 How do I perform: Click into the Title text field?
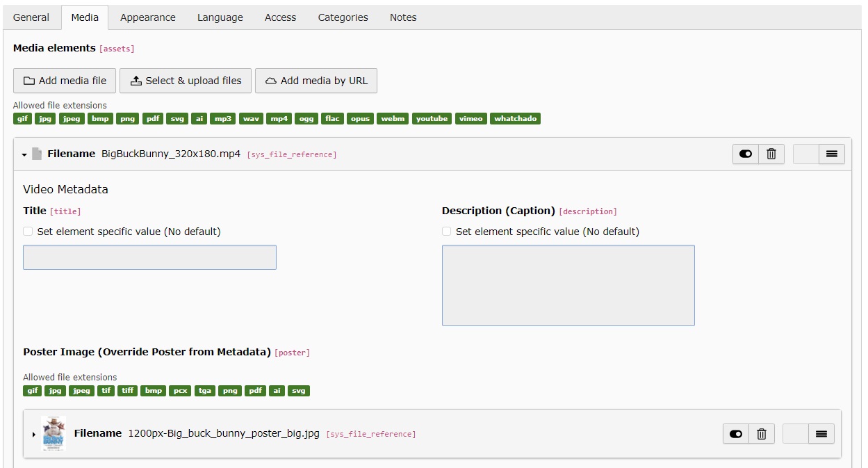coord(149,257)
